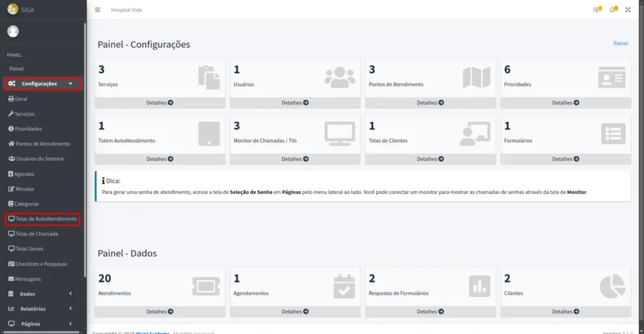Open Telas de AutoAtendimento menu item
Viewport: 644px width, 334px height.
pyautogui.click(x=43, y=219)
